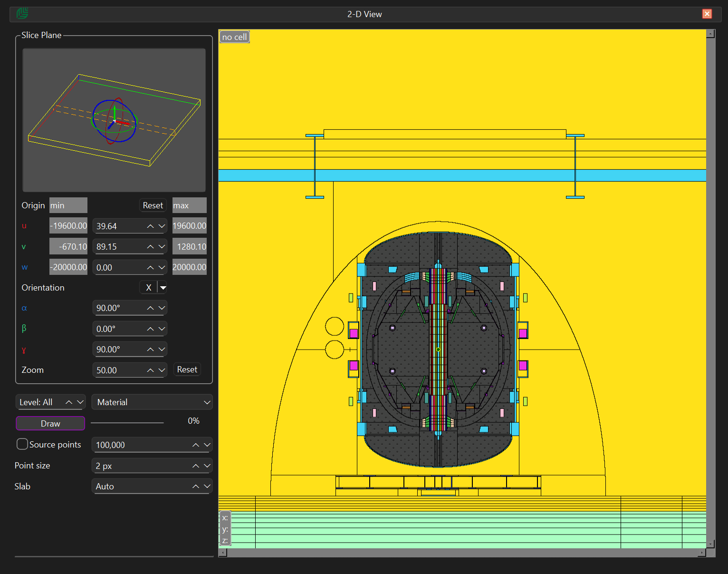The width and height of the screenshot is (728, 574).
Task: Close the 2-D View window
Action: pos(707,14)
